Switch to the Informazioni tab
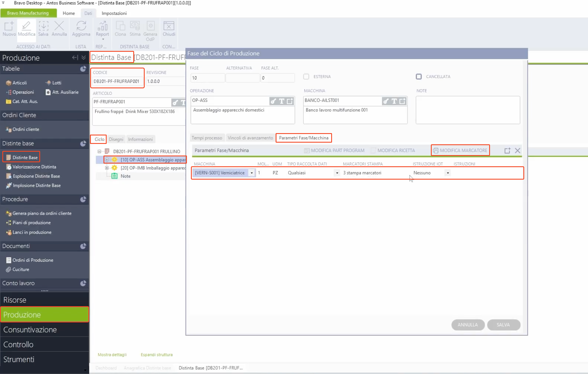 click(x=140, y=139)
